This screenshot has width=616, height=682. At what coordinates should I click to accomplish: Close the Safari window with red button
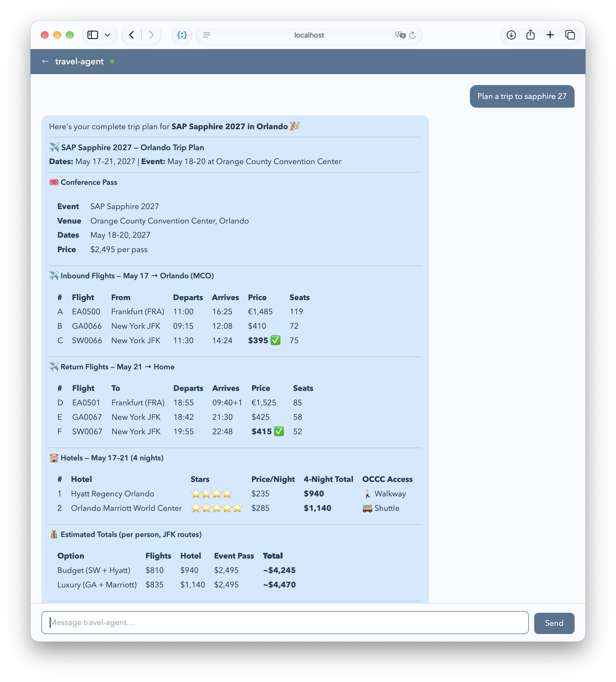[45, 35]
